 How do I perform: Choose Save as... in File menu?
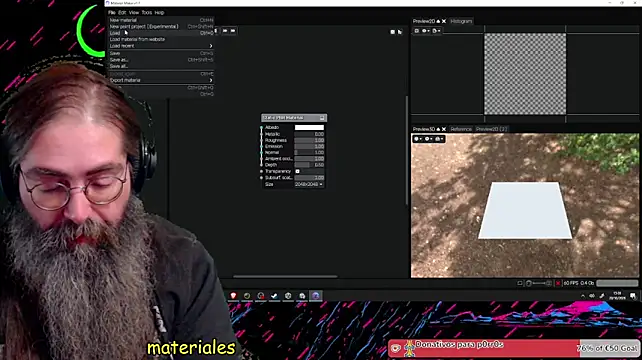(161, 60)
